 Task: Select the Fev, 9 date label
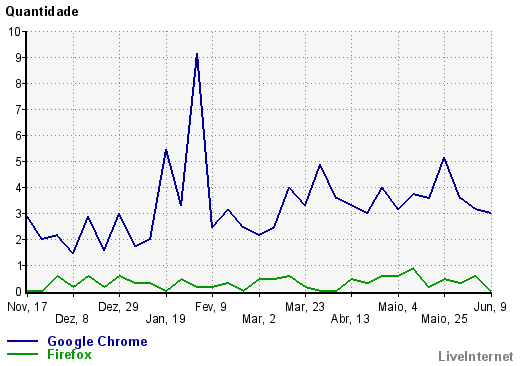tap(211, 307)
